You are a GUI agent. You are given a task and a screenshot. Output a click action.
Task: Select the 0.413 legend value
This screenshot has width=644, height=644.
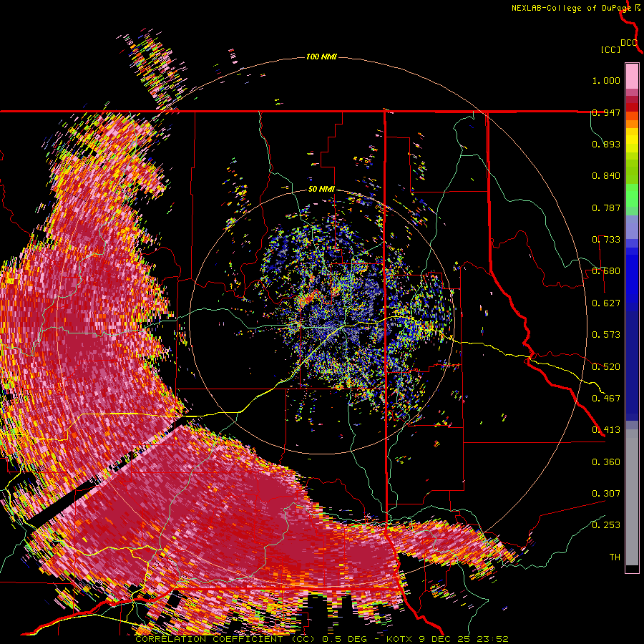[x=606, y=430]
